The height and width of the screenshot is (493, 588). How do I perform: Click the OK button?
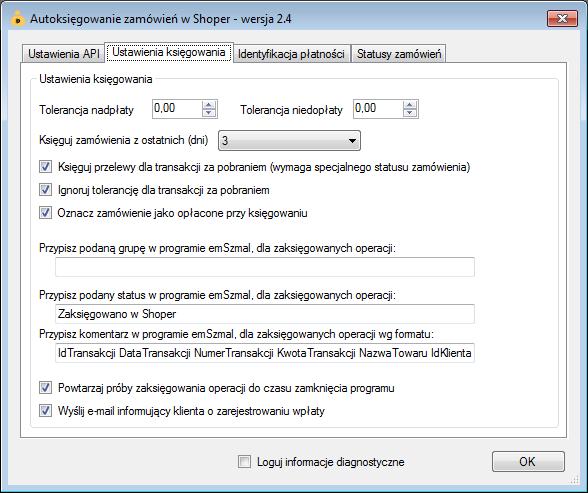[528, 462]
